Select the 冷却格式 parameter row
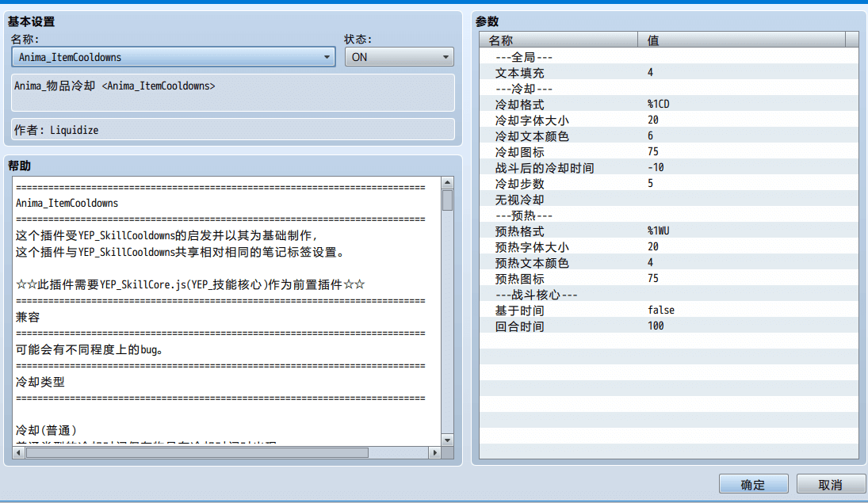868x503 pixels. 669,104
